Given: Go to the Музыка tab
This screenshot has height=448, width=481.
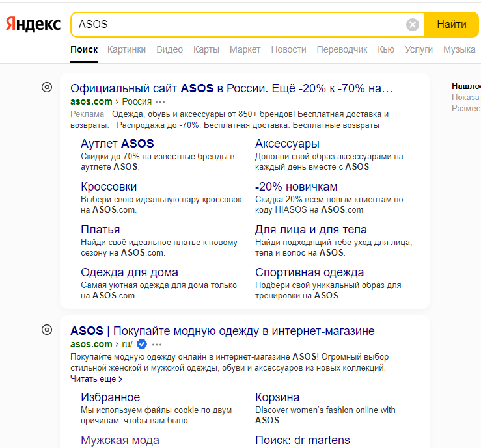Looking at the screenshot, I should (x=460, y=49).
